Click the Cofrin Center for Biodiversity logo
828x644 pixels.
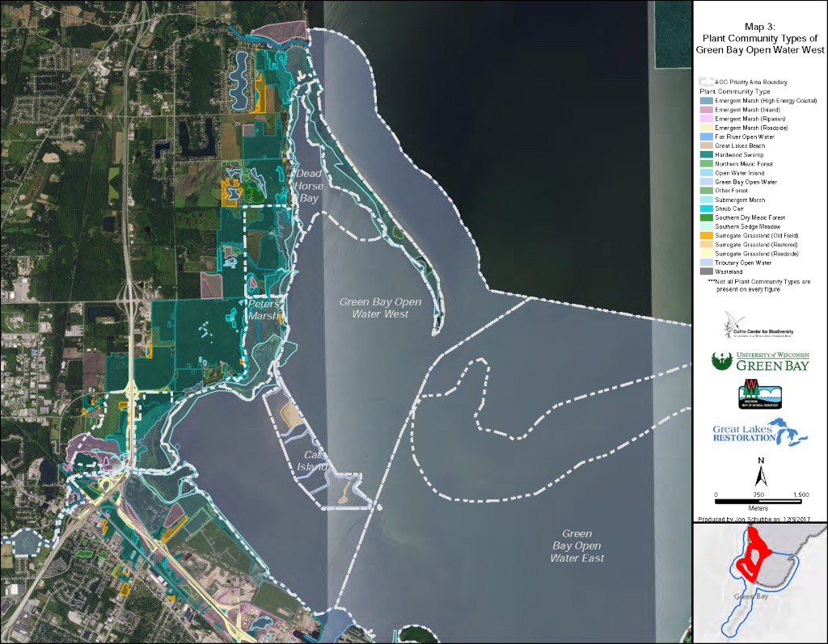tap(758, 325)
